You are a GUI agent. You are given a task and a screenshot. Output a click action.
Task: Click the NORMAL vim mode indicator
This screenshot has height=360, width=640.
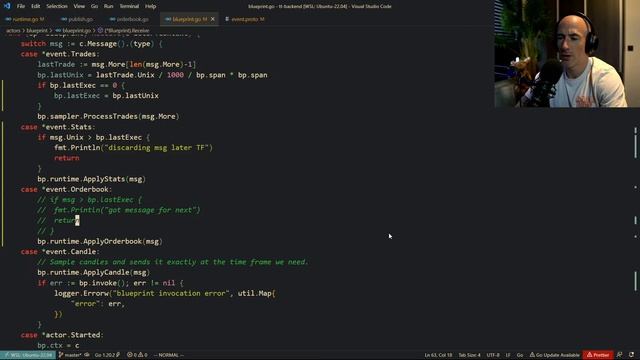click(x=169, y=355)
